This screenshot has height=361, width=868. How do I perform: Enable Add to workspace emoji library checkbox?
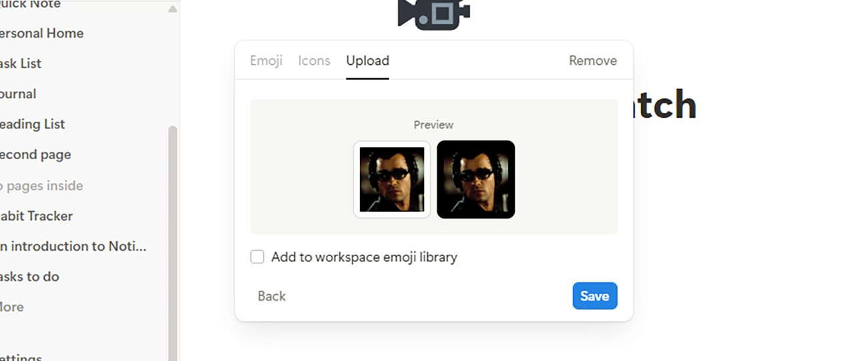[257, 257]
